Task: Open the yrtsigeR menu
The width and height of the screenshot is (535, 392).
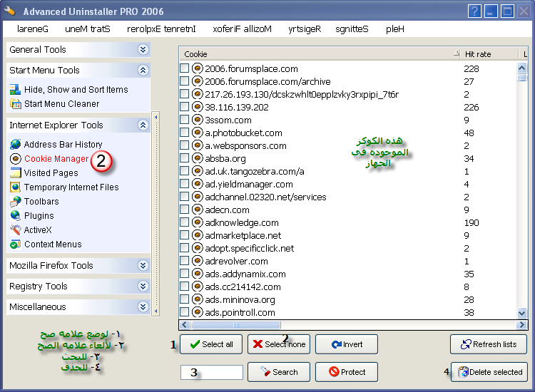Action: [x=305, y=29]
